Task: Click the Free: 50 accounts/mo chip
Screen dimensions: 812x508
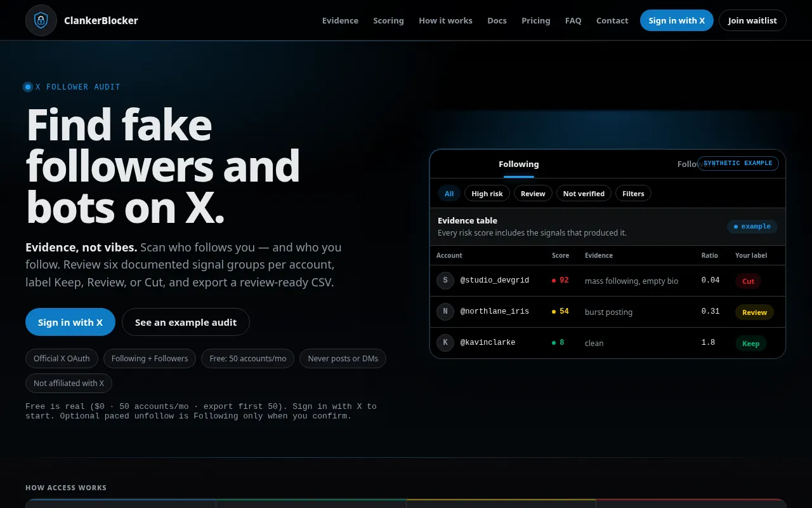Action: (248, 359)
